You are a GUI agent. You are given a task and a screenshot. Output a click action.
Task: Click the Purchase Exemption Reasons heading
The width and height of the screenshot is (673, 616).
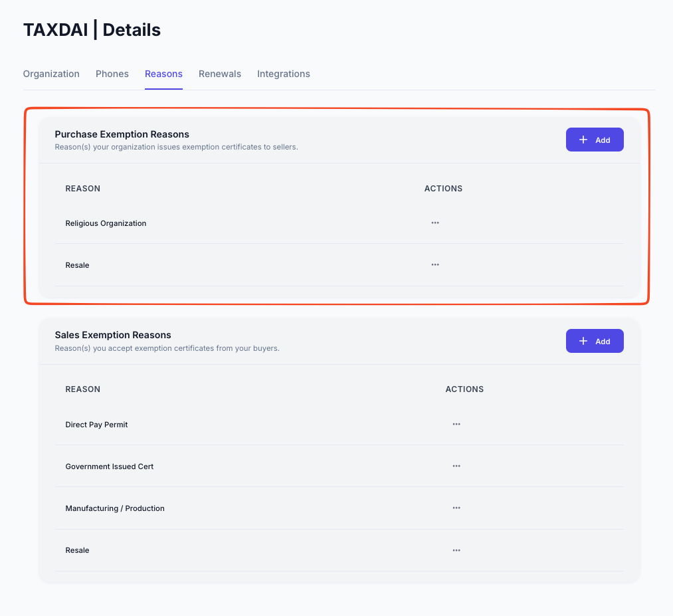pos(122,134)
